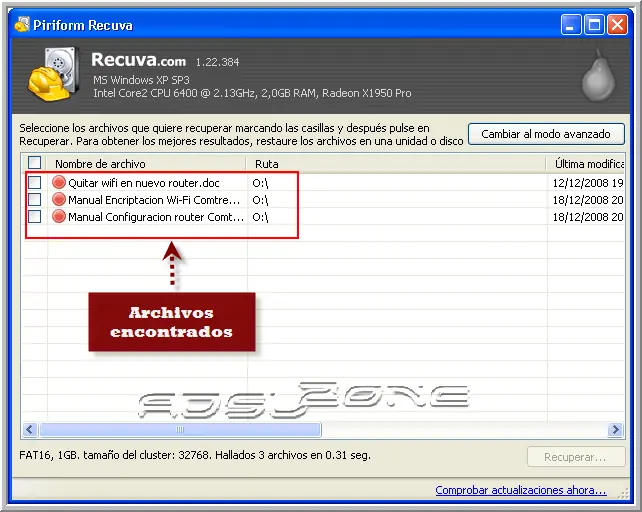Screen dimensions: 642x512
Task: Click the Recuperar button
Action: point(576,457)
